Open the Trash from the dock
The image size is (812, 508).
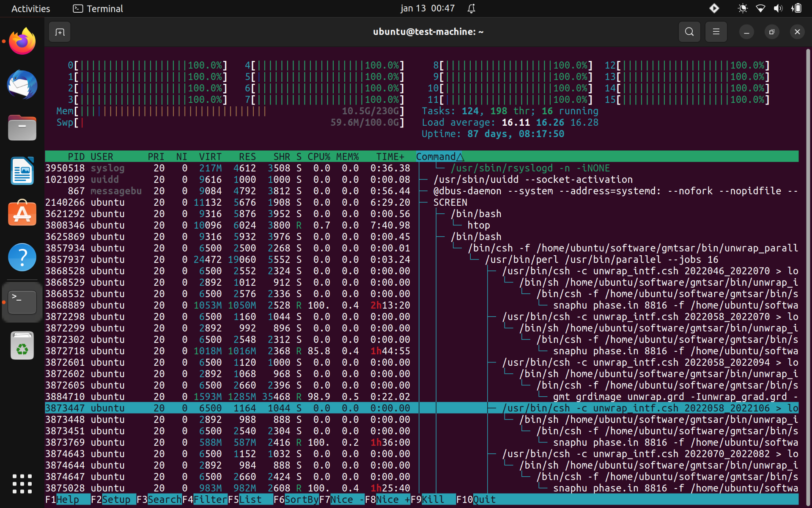[22, 345]
